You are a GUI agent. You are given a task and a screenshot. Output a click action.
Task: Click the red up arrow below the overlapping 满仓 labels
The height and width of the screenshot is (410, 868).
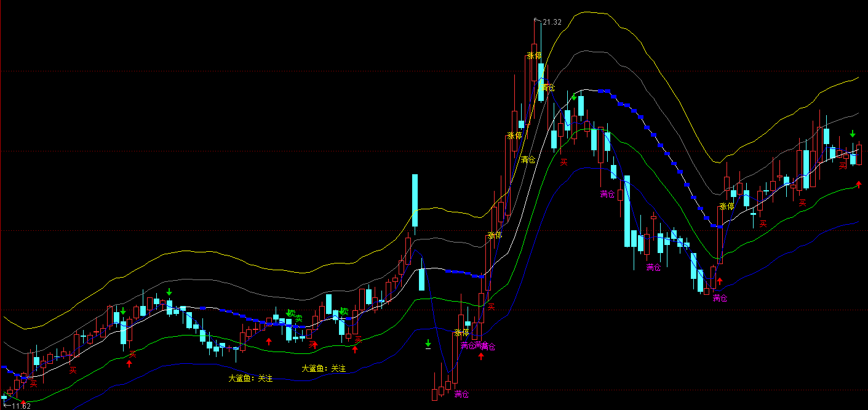tap(480, 356)
